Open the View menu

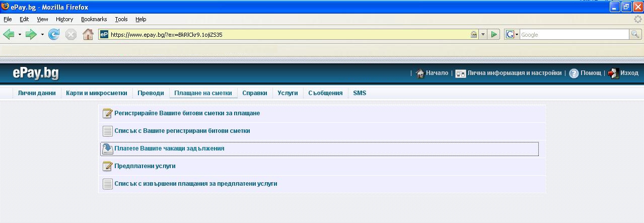[42, 19]
